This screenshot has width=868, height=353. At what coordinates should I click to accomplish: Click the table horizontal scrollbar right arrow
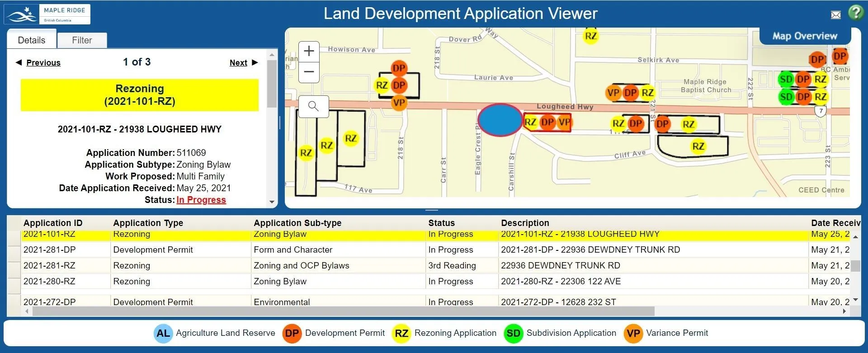tap(844, 311)
